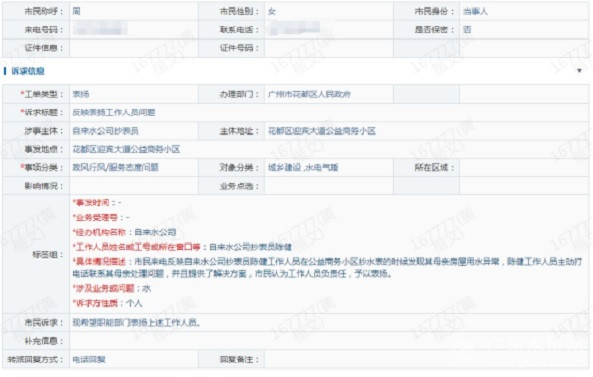593x377 pixels.
Task: Select 转派回复方式 value 电话回复
Action: point(89,359)
